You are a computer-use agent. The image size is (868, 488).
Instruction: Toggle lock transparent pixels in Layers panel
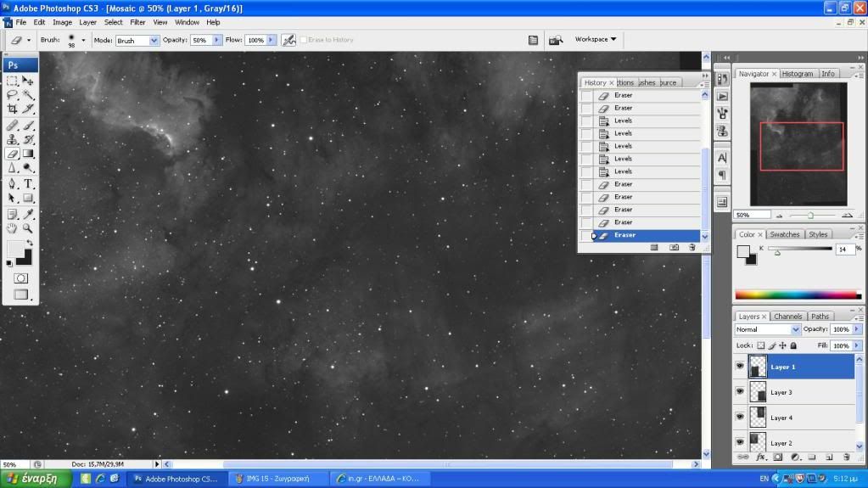click(x=761, y=346)
